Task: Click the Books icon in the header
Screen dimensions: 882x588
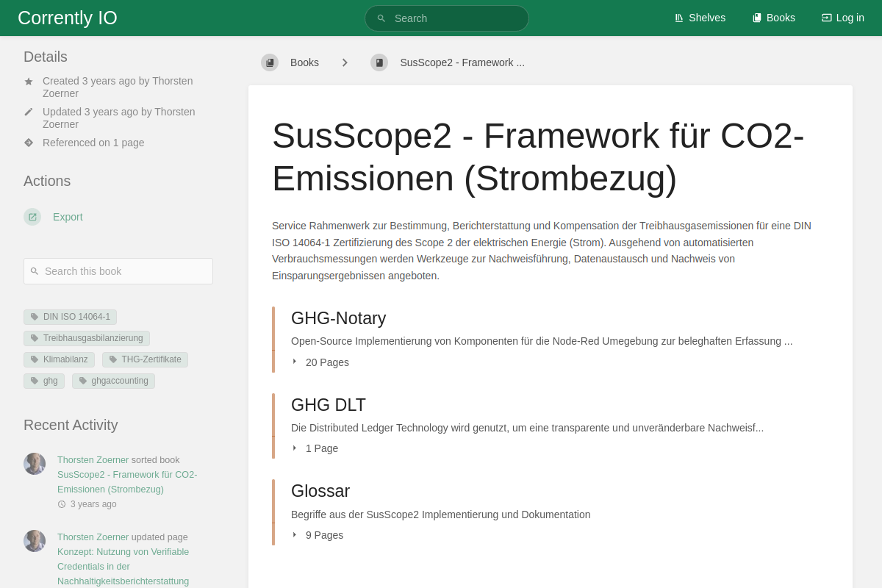Action: click(757, 18)
